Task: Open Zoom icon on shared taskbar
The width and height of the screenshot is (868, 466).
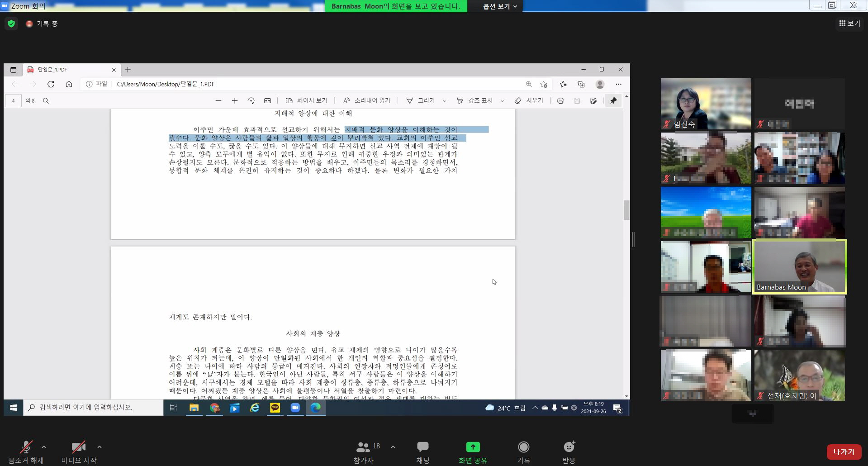Action: click(295, 408)
